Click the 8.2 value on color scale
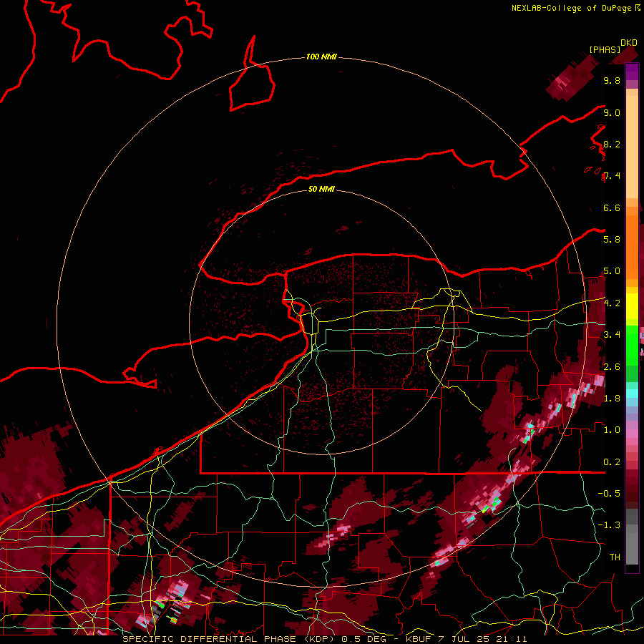Viewport: 644px width, 644px height. 612,144
